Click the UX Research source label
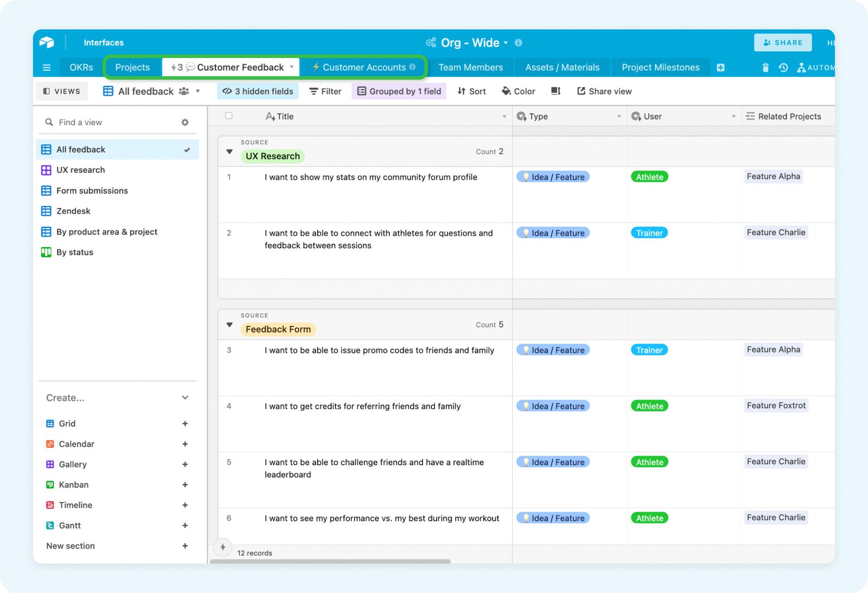 [272, 156]
